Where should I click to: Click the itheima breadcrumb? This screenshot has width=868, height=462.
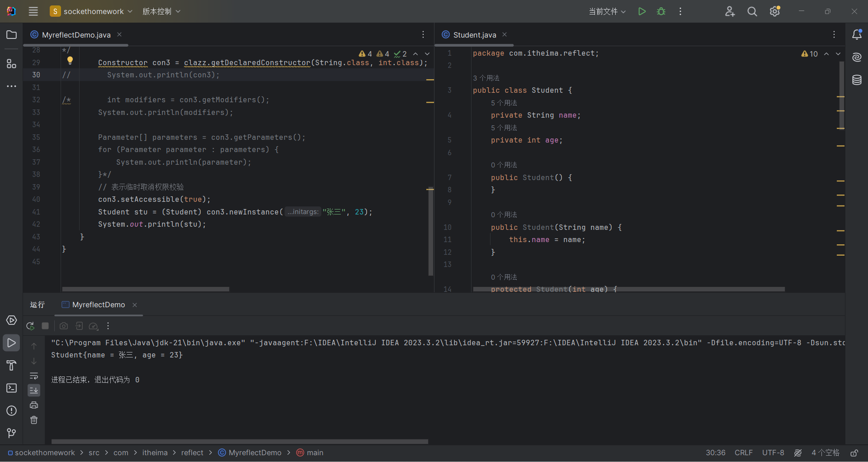(x=155, y=453)
